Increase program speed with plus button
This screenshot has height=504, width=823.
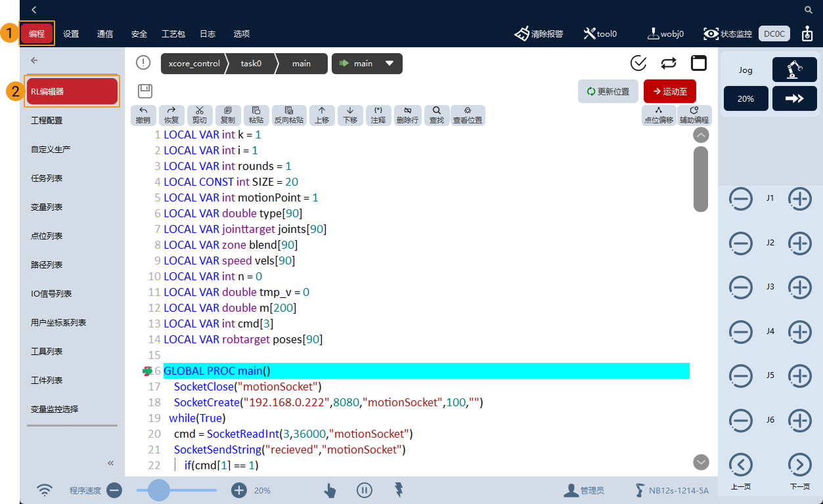point(239,490)
